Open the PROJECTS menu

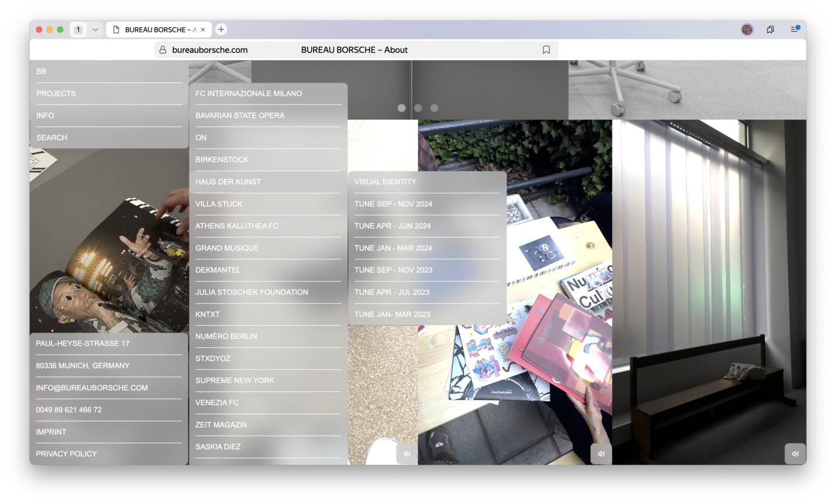109,93
